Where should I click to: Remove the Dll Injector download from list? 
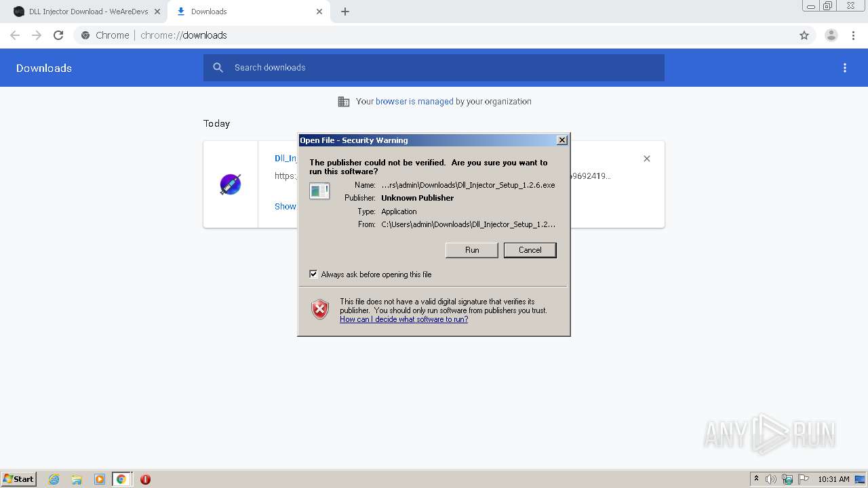[647, 159]
